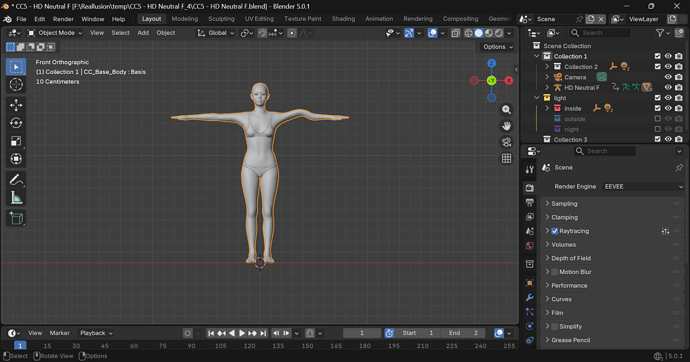Open the Render properties tab
Screen dimensions: 690x362
click(530, 188)
